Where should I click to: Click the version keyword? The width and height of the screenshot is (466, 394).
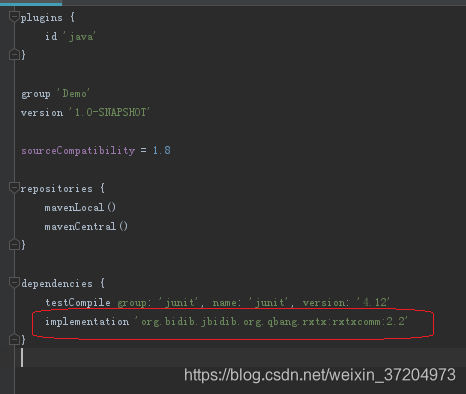tap(42, 113)
